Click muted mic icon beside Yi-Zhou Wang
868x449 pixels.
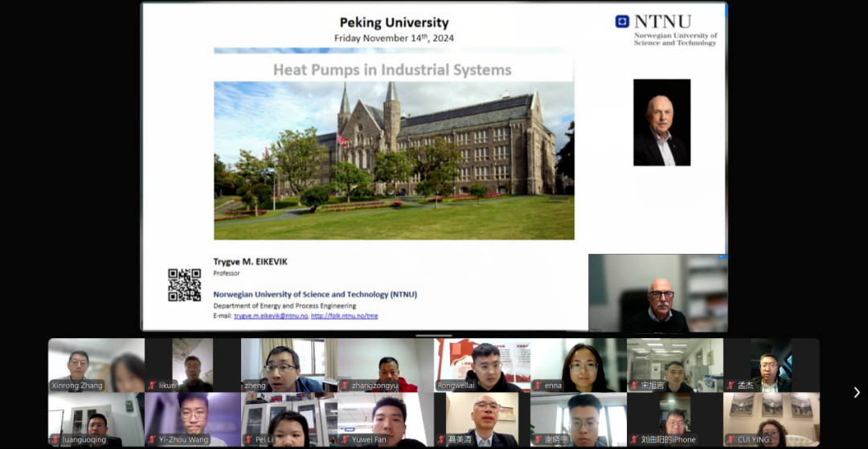point(152,439)
